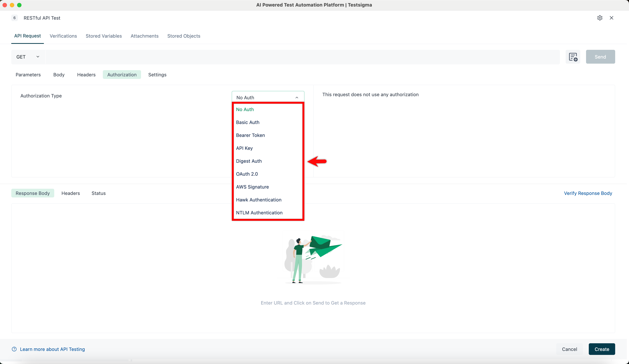
Task: Choose OAuth 2.0 from the authorization list
Action: 247,174
